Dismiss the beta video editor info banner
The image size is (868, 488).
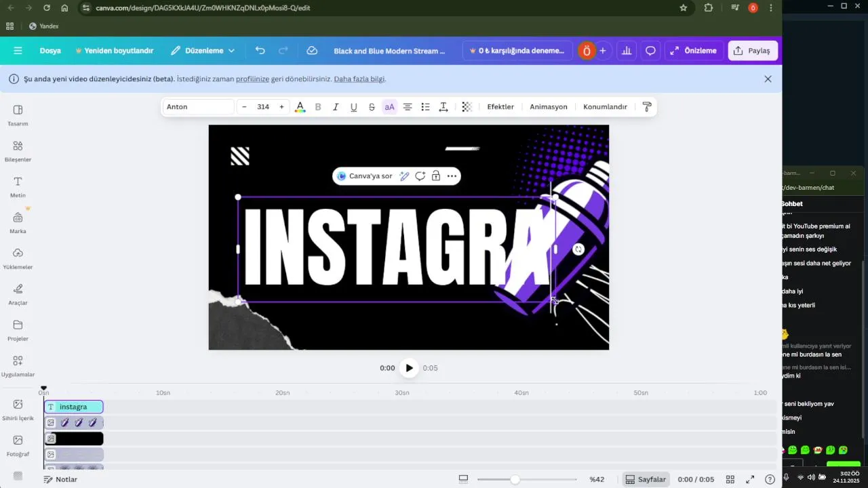(x=768, y=79)
